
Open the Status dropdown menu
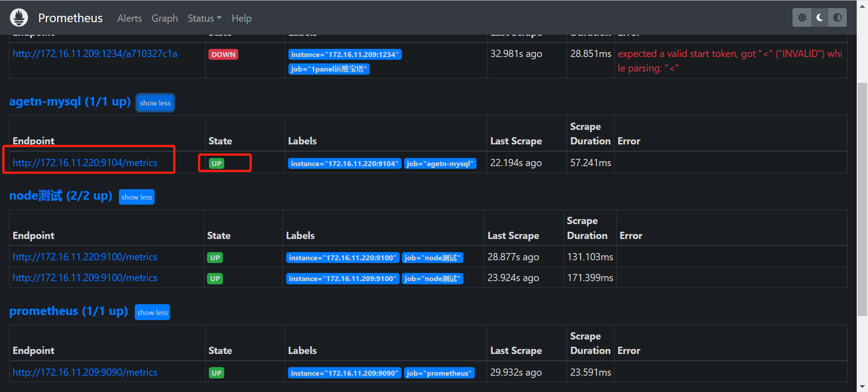tap(204, 19)
